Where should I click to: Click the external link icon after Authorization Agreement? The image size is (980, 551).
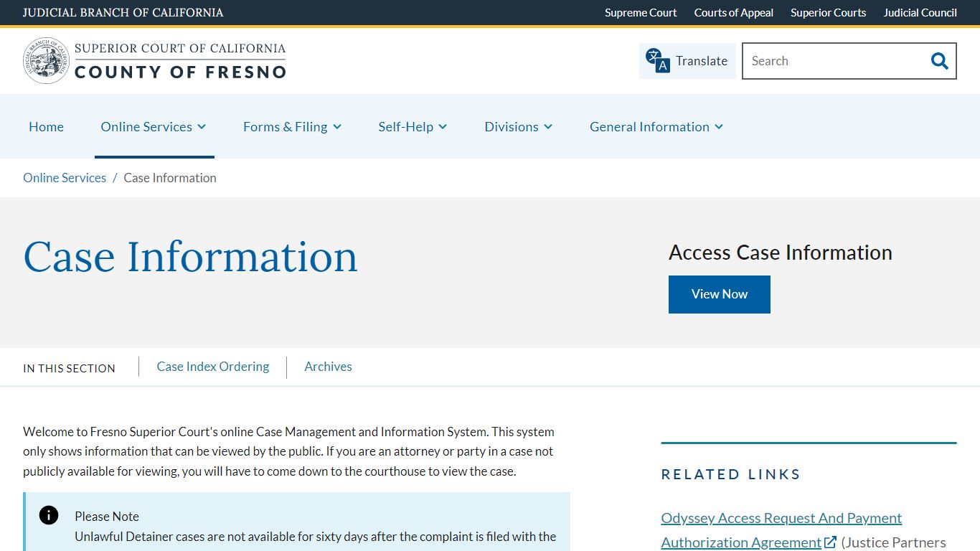[x=830, y=542]
